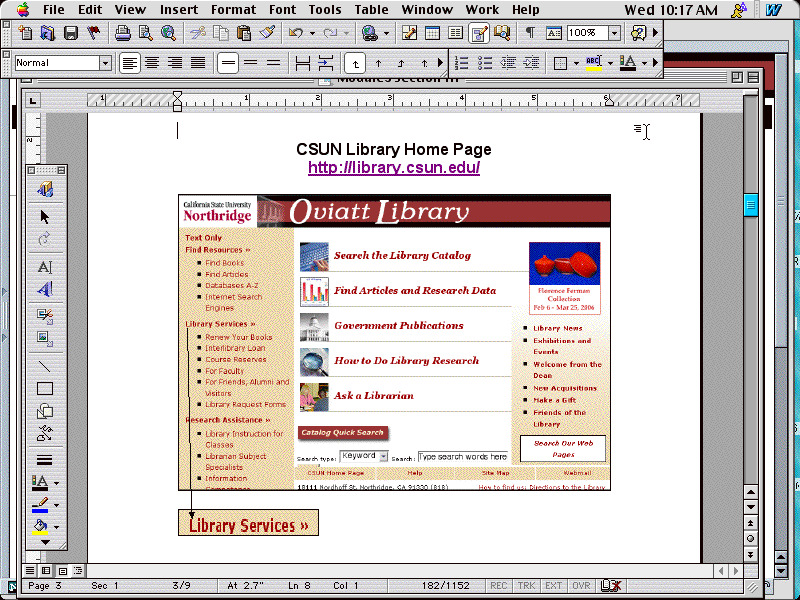The image size is (800, 600).
Task: Open the Insert menu
Action: 179,10
